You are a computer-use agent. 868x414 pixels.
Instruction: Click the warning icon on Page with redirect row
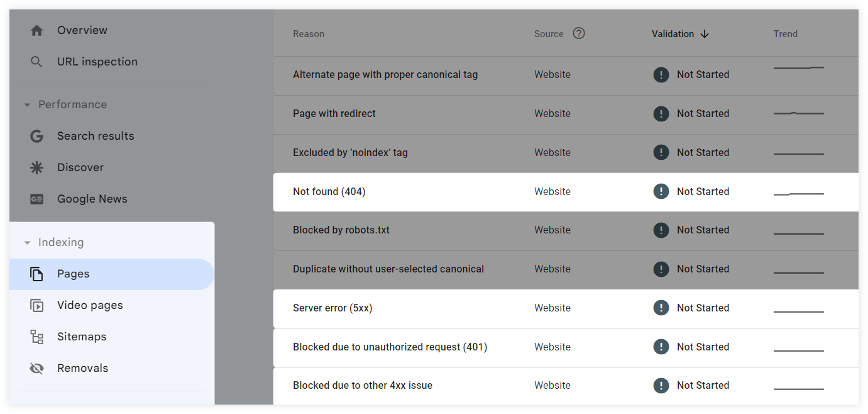pos(661,113)
